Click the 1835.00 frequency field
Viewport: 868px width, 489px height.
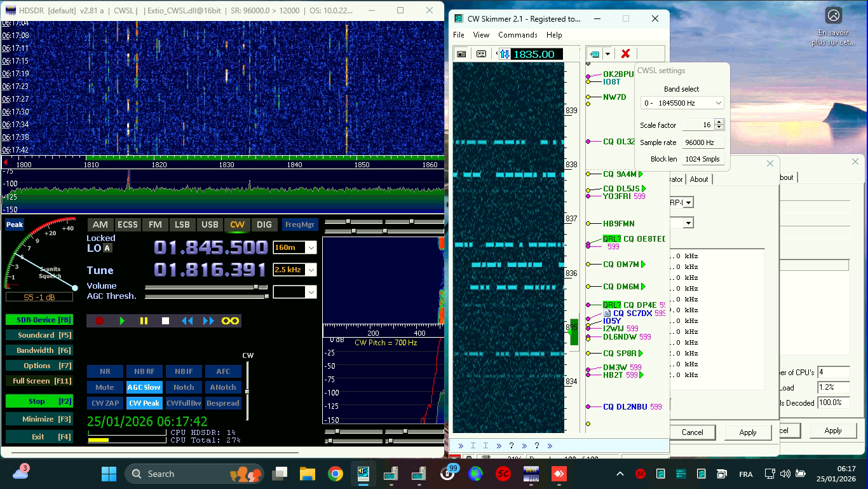536,54
